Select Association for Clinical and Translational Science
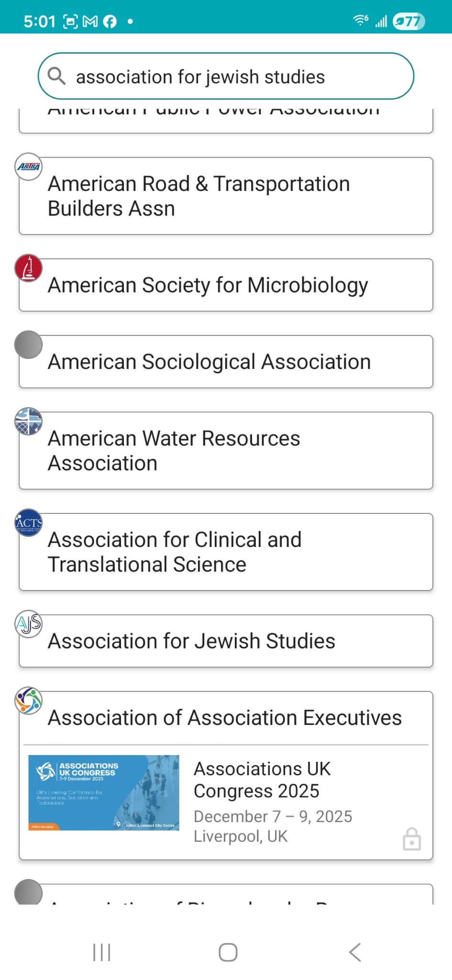Viewport: 452px width, 980px height. click(225, 552)
